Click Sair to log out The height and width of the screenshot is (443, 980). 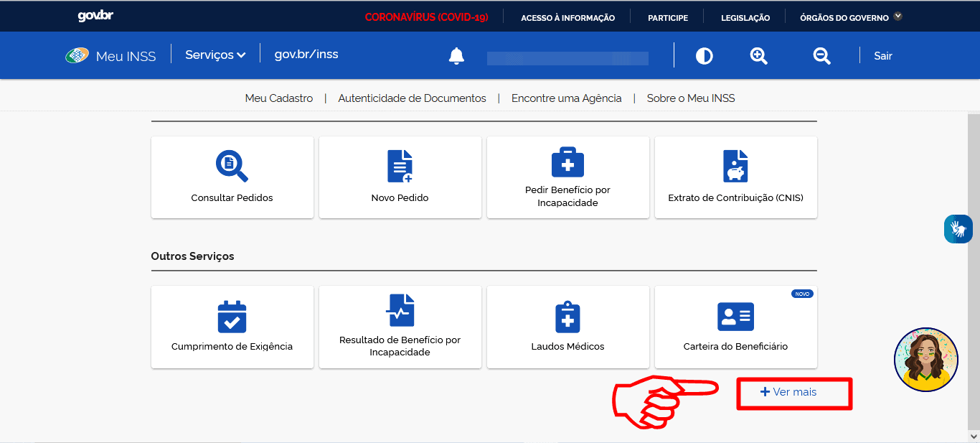coord(883,56)
